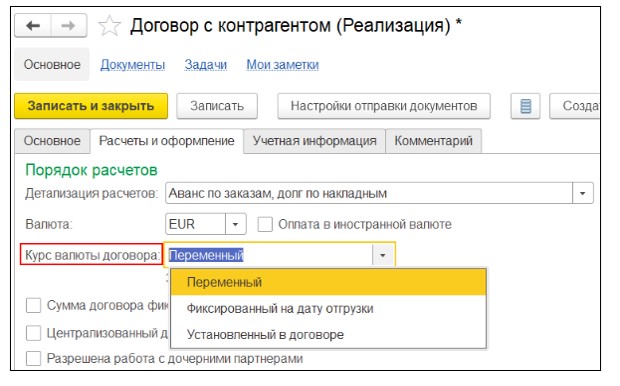This screenshot has height=386, width=620.
Task: Select the Расчеты и оформление tab
Action: coord(166,141)
